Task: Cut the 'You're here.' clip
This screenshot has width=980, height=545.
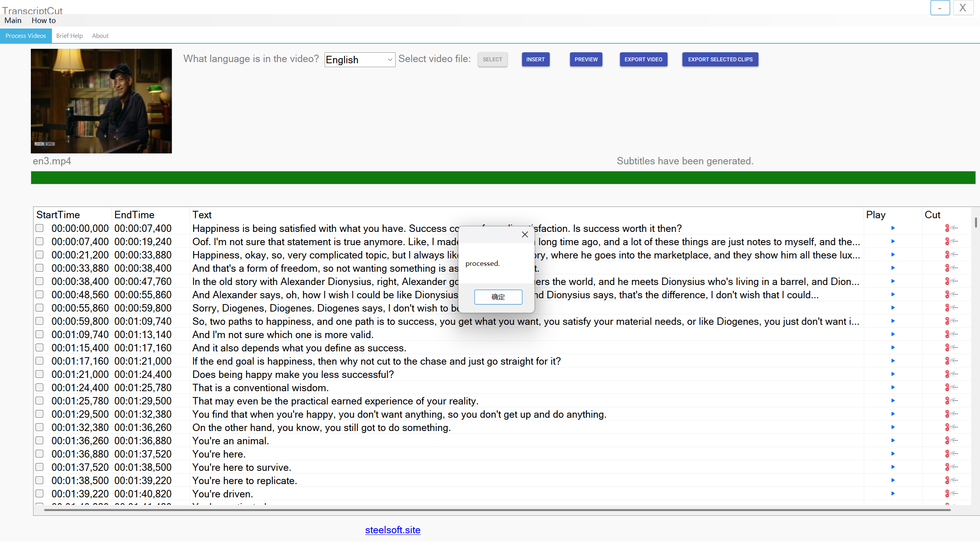Action: 951,454
